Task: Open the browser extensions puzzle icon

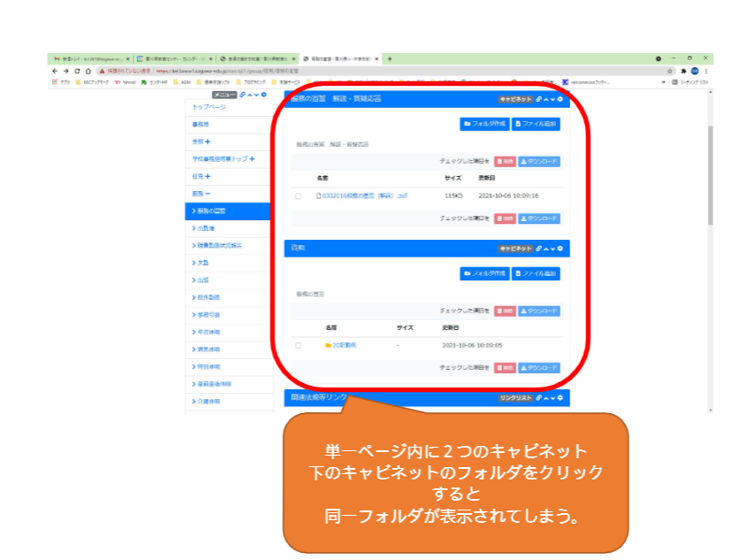Action: 683,71
